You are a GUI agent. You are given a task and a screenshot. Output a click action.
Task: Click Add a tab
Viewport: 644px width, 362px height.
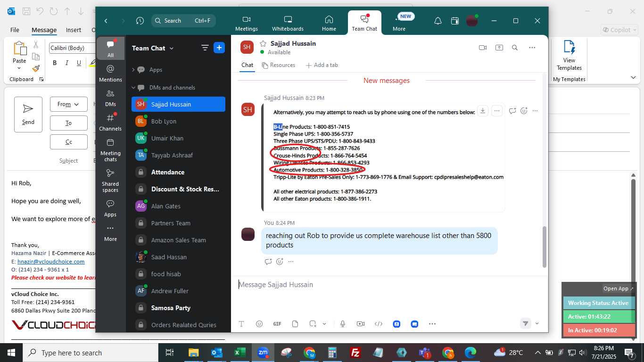(x=322, y=65)
